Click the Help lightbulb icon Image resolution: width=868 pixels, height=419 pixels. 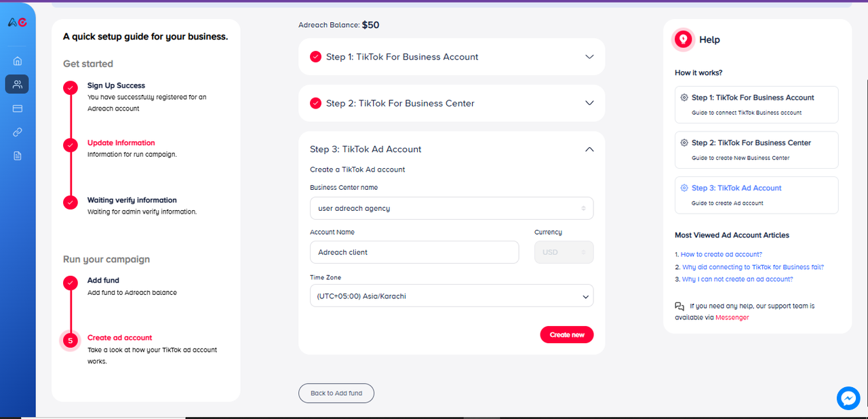[x=684, y=40]
